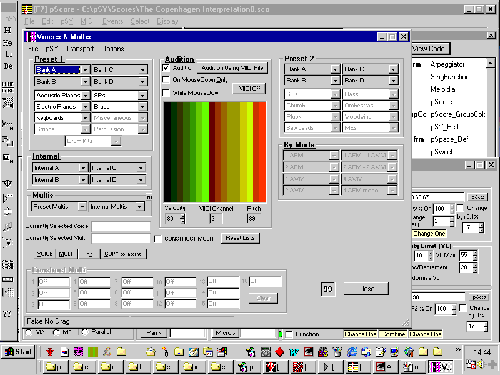The height and width of the screenshot is (375, 500).
Task: Launch the red figure quick launch icon
Action: tap(50, 352)
